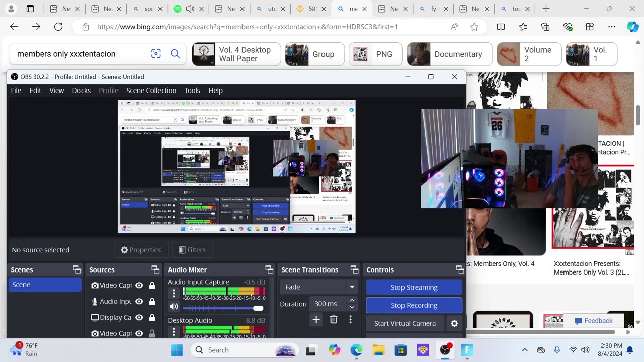The image size is (644, 362).
Task: Open Fade transition dropdown
Action: click(319, 287)
